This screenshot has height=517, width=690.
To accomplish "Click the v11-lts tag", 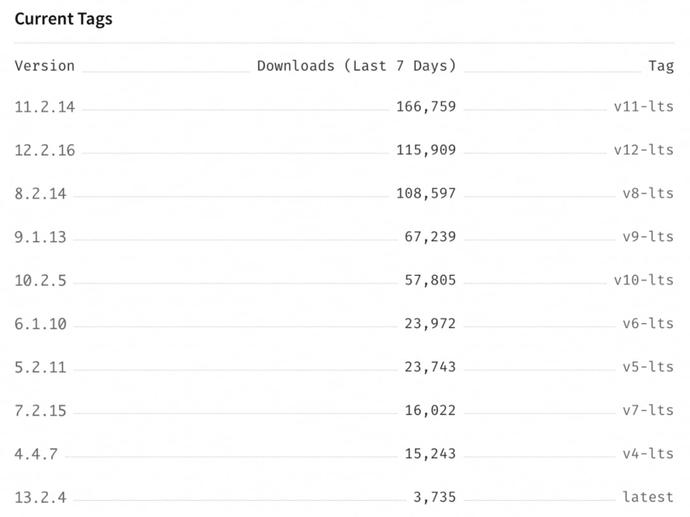I will (644, 106).
